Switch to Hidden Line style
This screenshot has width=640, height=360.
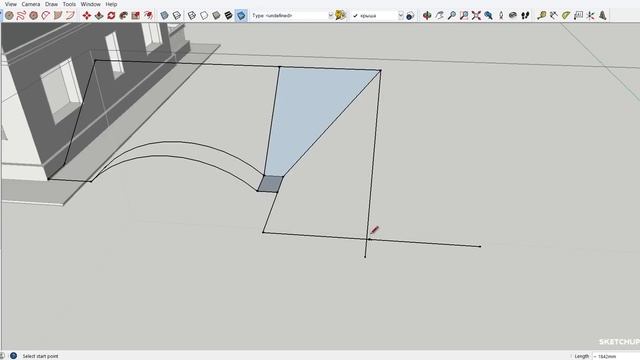pos(204,16)
